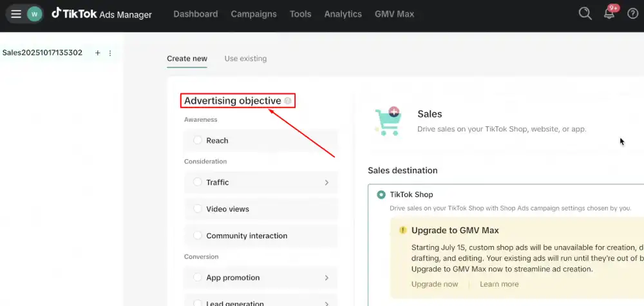Switch to the Use existing tab
The height and width of the screenshot is (306, 644).
(x=245, y=59)
